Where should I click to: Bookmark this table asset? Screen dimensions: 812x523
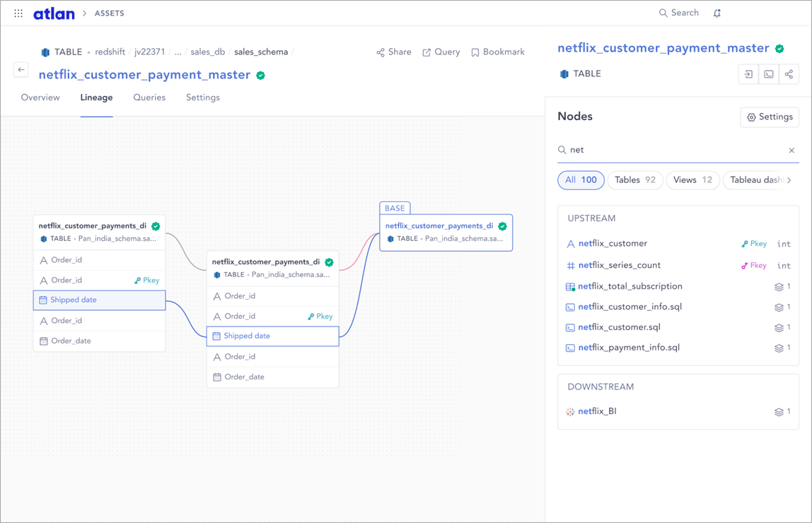point(498,52)
